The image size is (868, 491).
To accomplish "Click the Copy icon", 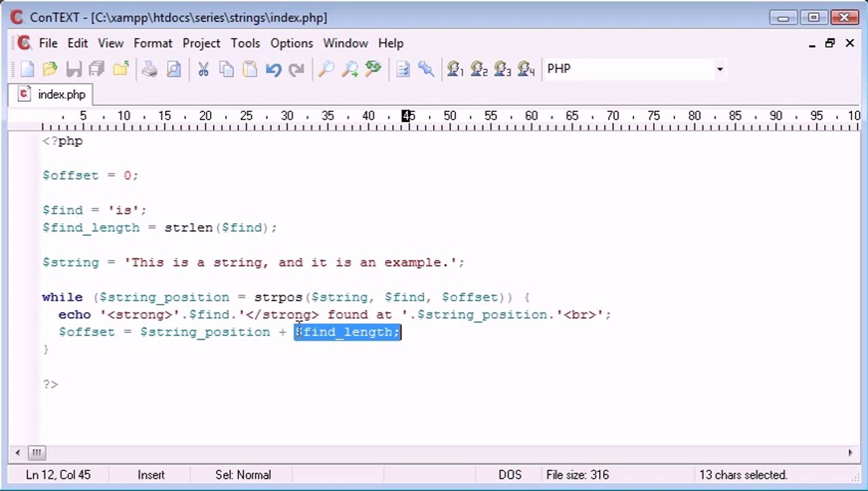I will [226, 69].
